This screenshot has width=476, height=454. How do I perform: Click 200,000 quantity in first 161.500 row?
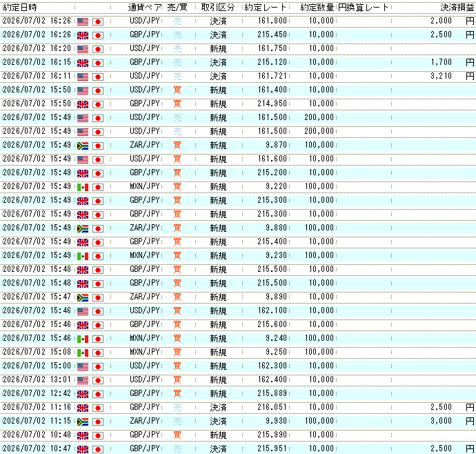point(319,117)
